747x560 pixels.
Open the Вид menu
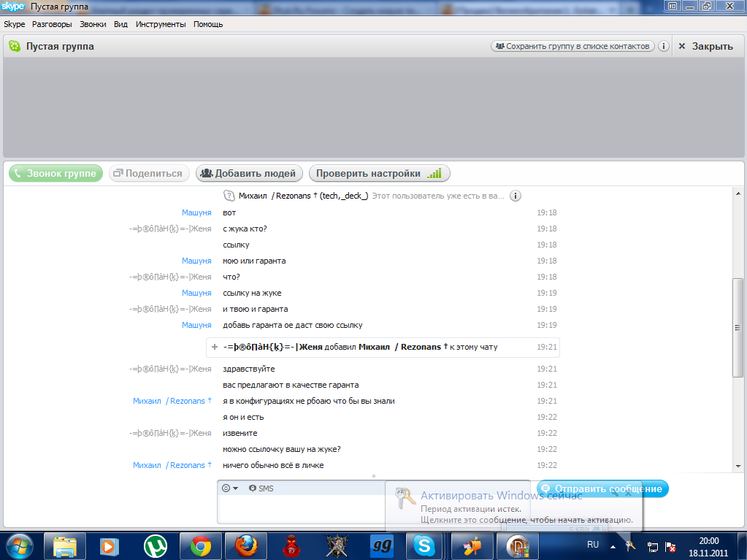[x=120, y=24]
